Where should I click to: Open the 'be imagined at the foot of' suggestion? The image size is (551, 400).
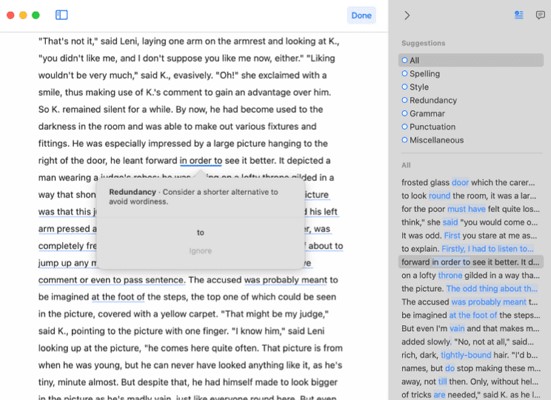(471, 315)
